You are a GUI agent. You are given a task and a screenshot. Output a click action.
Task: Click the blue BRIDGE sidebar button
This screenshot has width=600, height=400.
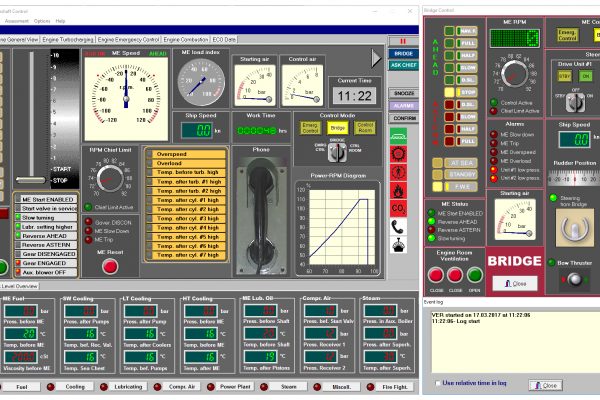(x=403, y=54)
